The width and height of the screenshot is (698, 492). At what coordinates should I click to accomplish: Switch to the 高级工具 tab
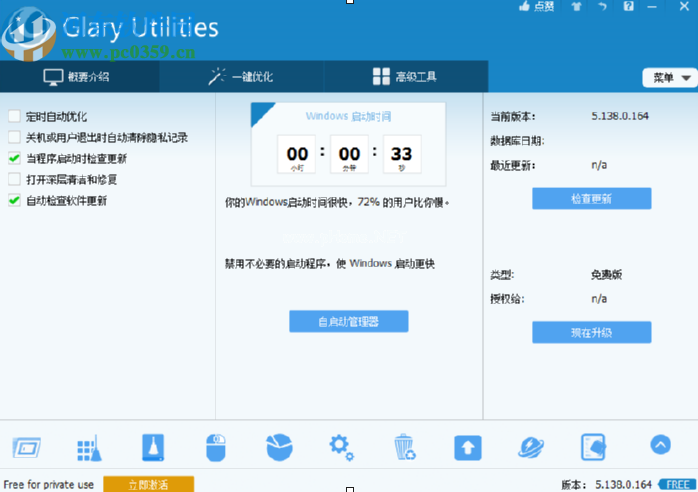(405, 77)
